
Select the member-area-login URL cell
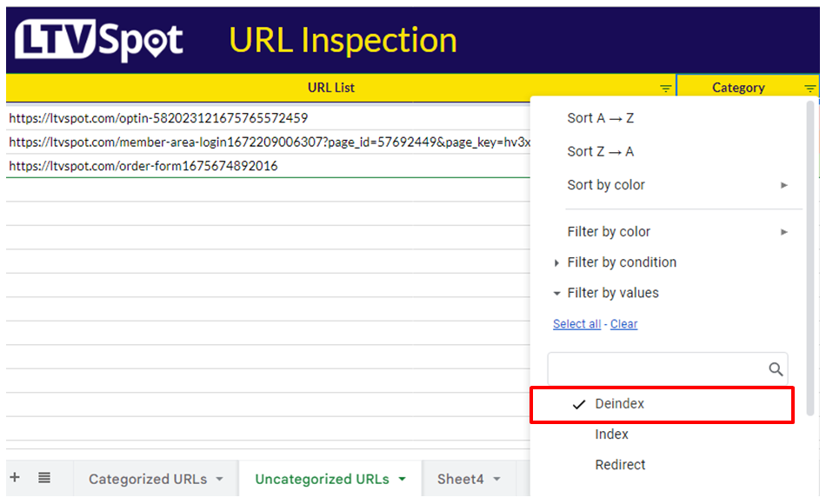pos(268,143)
